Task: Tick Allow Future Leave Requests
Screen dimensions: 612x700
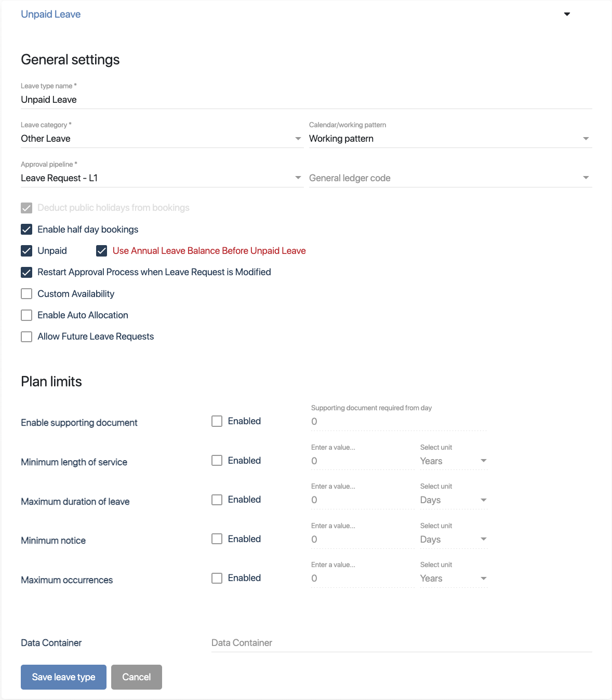Action: tap(26, 336)
